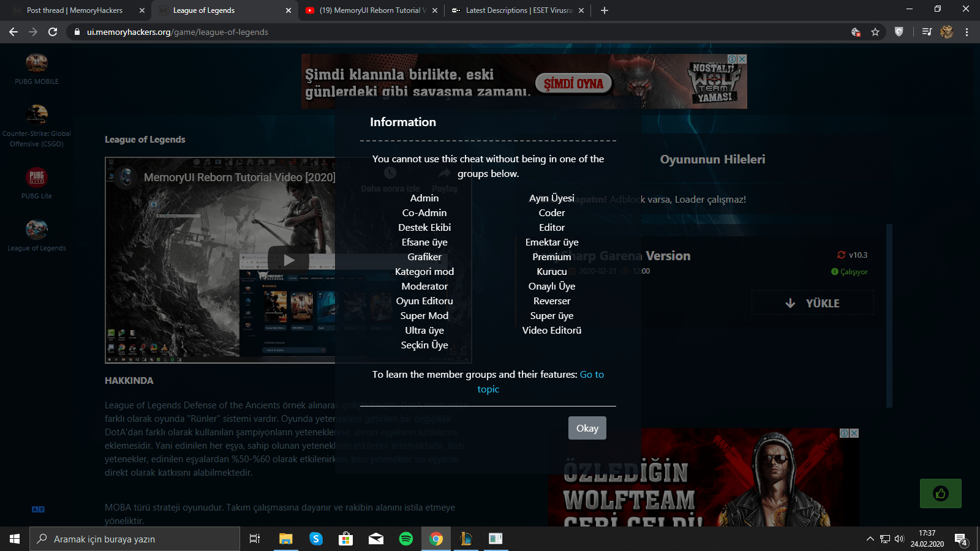Image resolution: width=980 pixels, height=551 pixels.
Task: Click 'Seçkin Üye' group name in dialog
Action: tap(424, 345)
